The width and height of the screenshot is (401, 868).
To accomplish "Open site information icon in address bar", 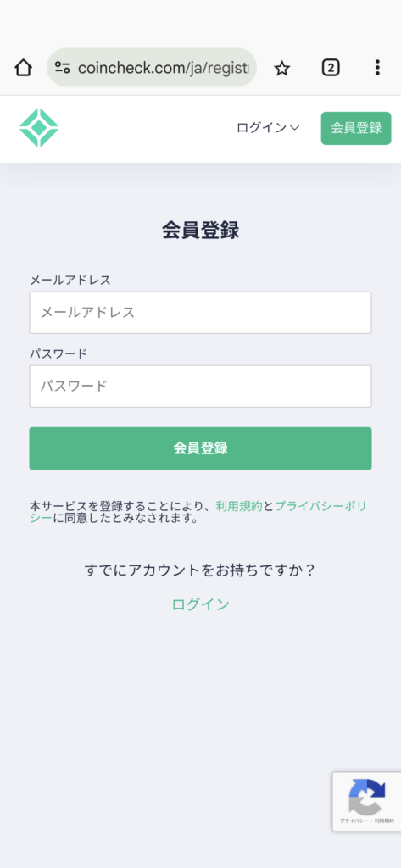I will point(62,68).
